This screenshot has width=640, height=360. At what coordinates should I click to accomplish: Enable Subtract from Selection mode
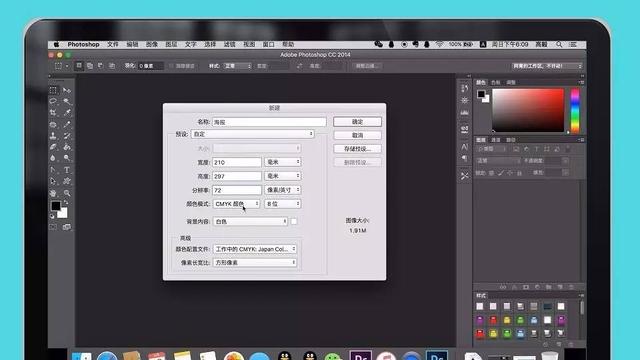(100, 66)
